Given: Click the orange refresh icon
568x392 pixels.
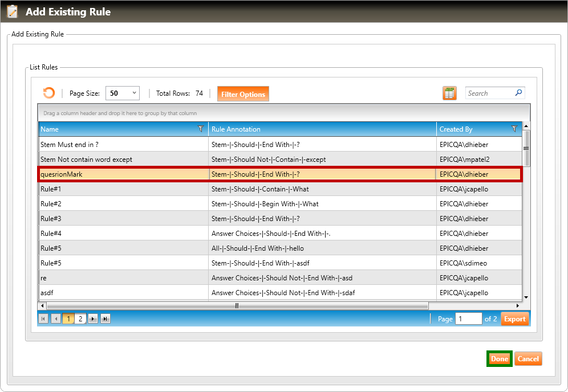Looking at the screenshot, I should click(x=49, y=93).
